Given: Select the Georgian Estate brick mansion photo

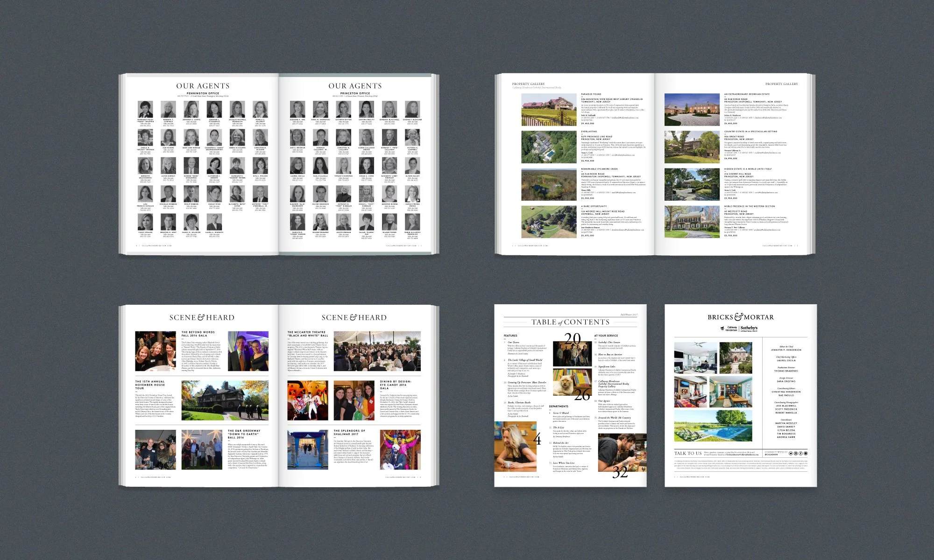Looking at the screenshot, I should coord(692,110).
